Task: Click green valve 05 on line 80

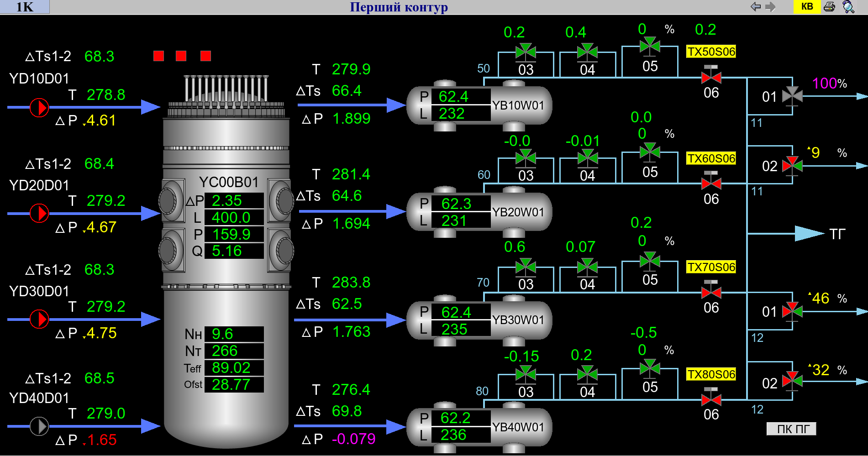Action: tap(650, 367)
